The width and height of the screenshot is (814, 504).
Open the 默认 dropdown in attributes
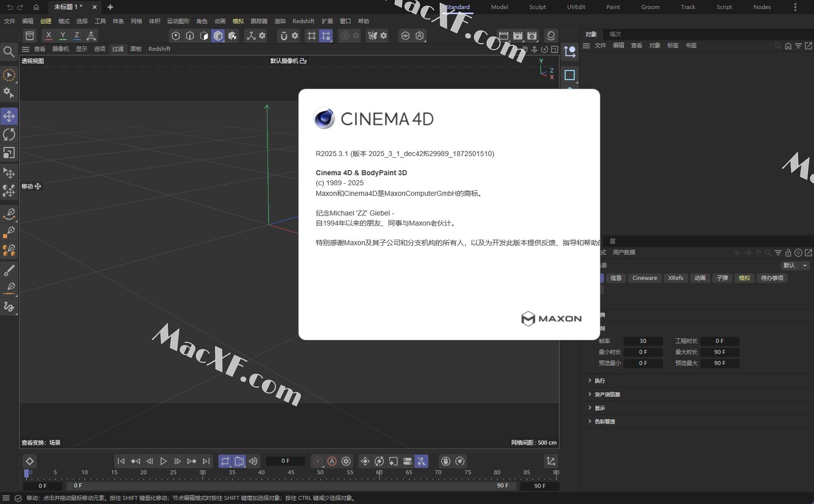(x=795, y=265)
